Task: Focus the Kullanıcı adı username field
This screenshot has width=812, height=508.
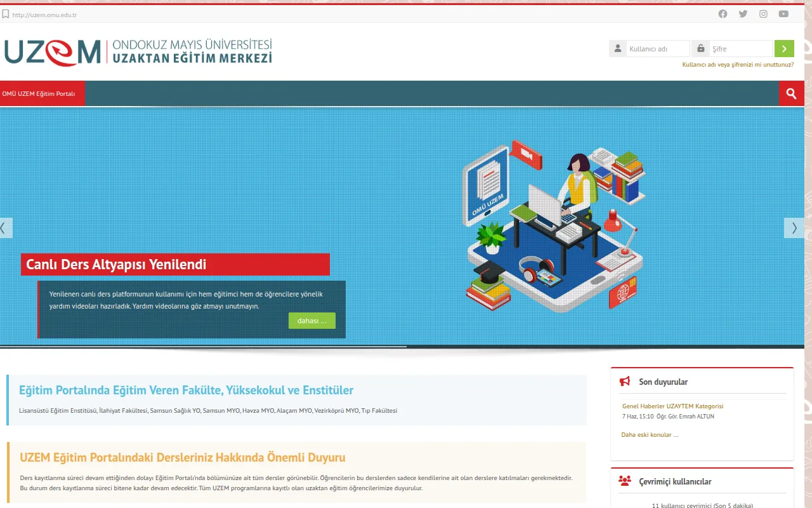Action: 658,49
